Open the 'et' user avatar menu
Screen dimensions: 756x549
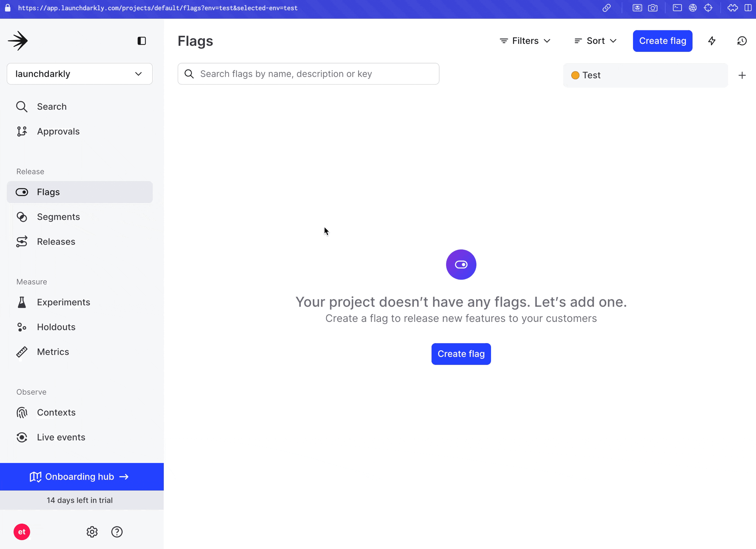[x=22, y=532]
